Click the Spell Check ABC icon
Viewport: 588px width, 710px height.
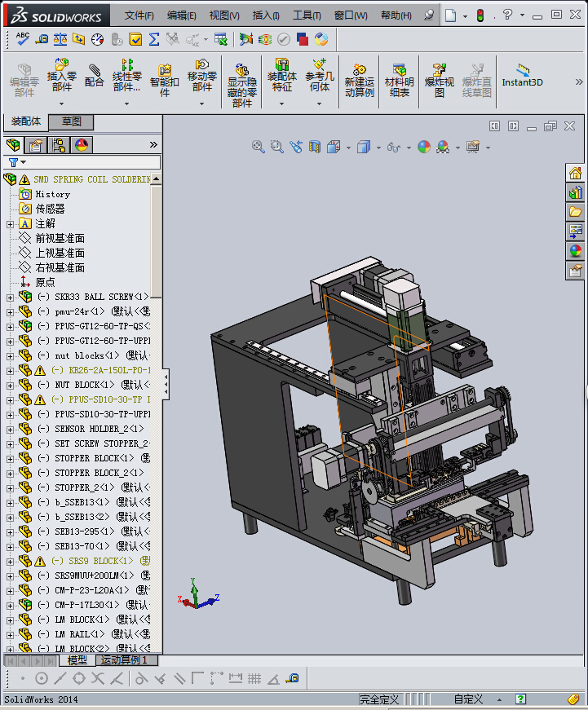[22, 39]
